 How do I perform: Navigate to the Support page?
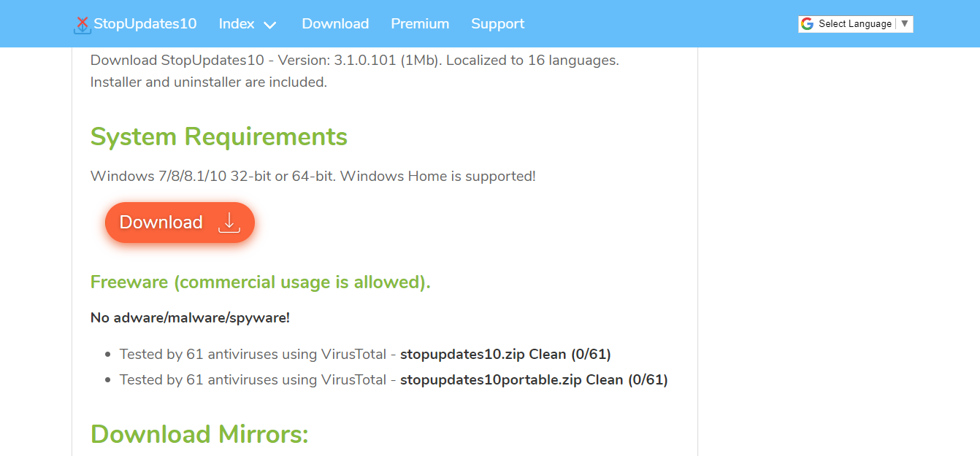coord(497,23)
